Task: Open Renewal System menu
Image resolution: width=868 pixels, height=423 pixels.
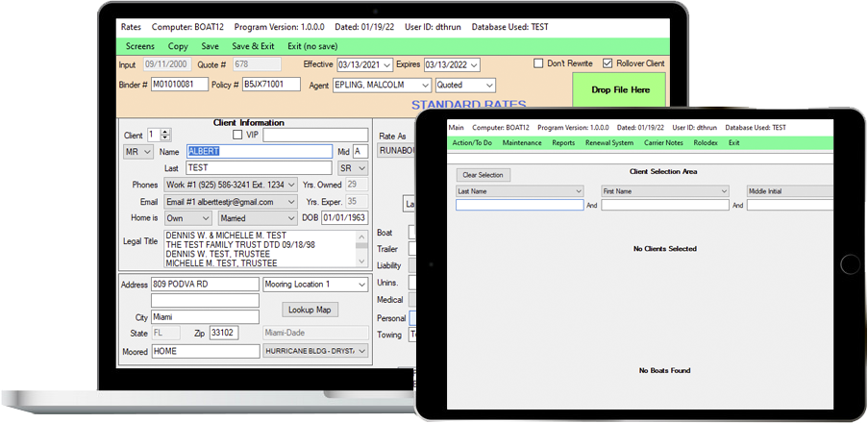Action: [x=609, y=143]
